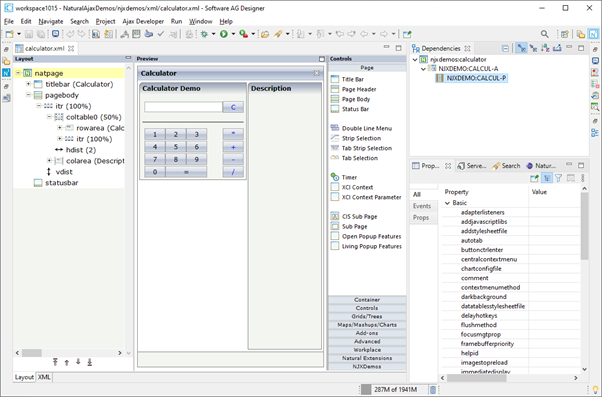Open the Container palette section

click(367, 300)
